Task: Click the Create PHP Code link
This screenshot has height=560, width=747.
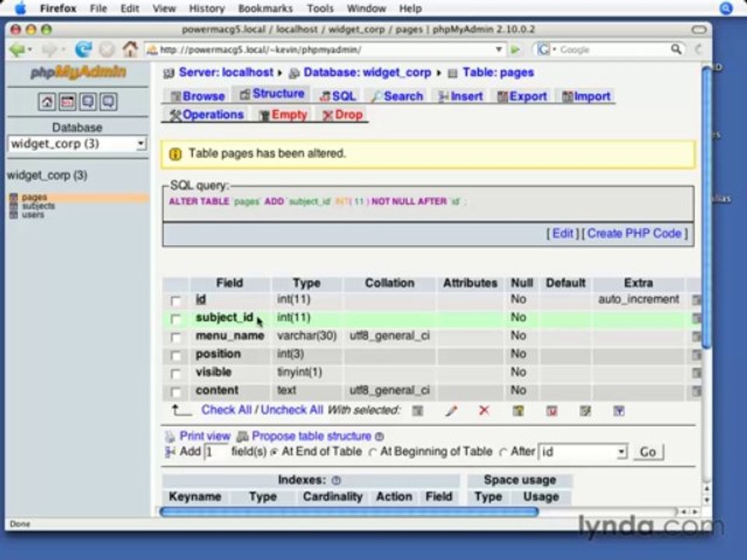Action: (x=634, y=233)
